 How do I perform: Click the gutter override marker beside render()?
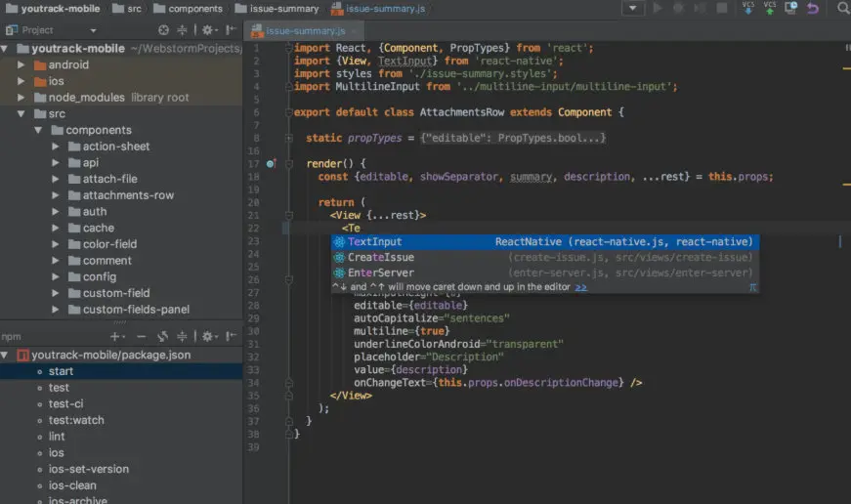tap(271, 163)
